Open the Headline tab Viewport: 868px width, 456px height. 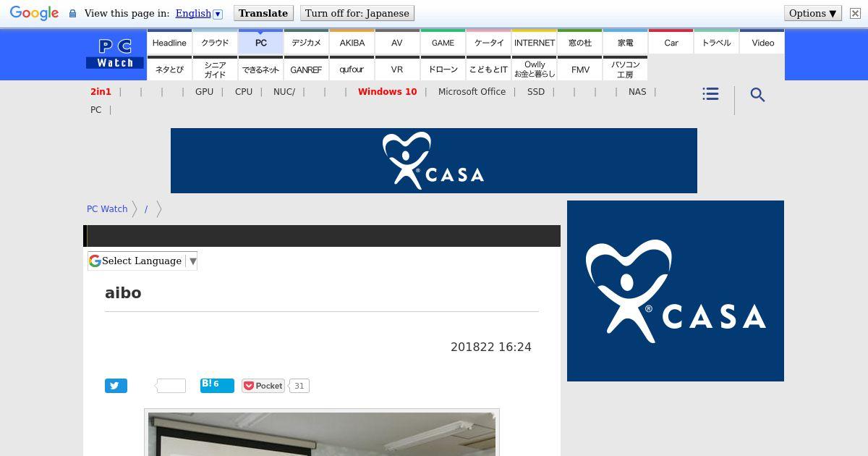tap(169, 42)
